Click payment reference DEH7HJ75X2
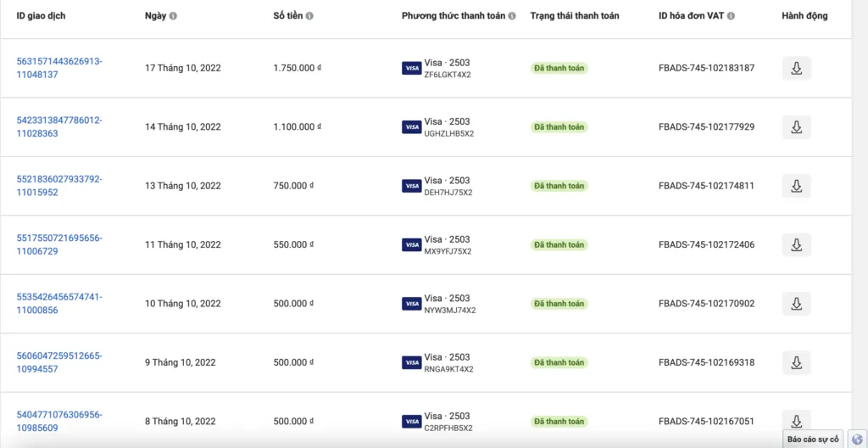This screenshot has height=448, width=868. tap(448, 193)
